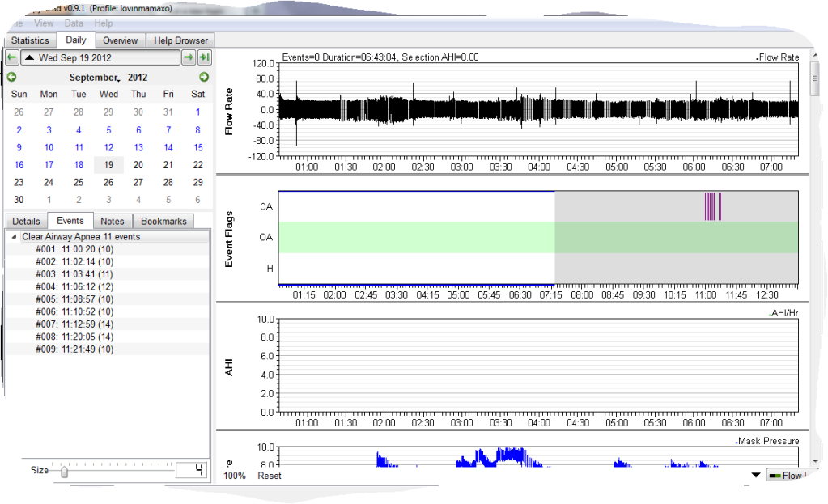The image size is (828, 504).
Task: Click the AHI/Hr legend label
Action: (x=783, y=313)
